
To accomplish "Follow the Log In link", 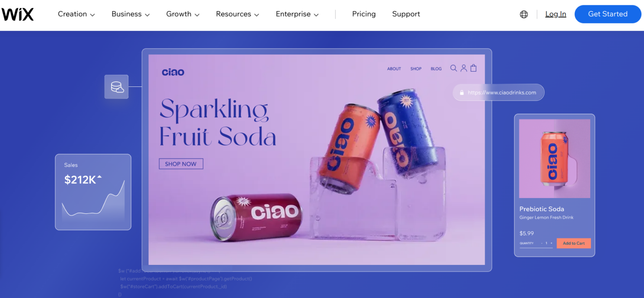I will [555, 14].
